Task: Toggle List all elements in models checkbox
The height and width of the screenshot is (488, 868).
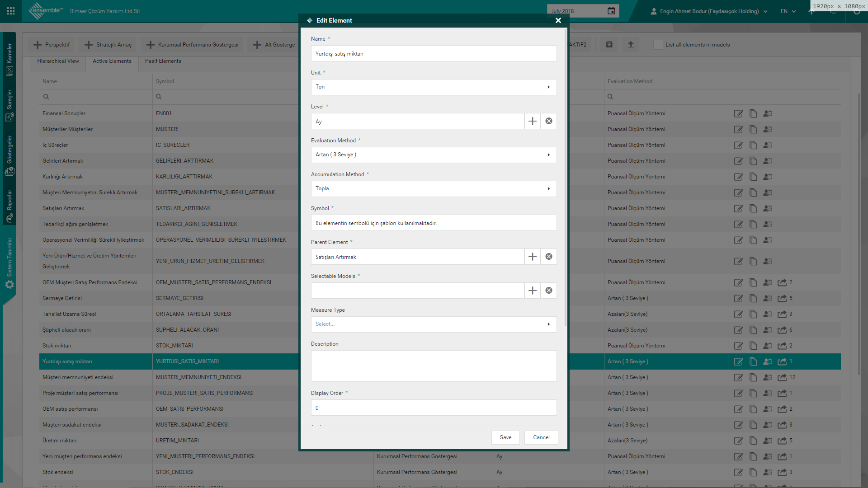Action: (658, 44)
